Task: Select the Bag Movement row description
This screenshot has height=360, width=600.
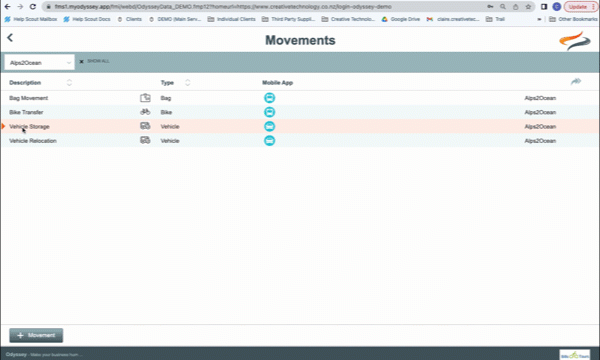Action: coord(29,98)
